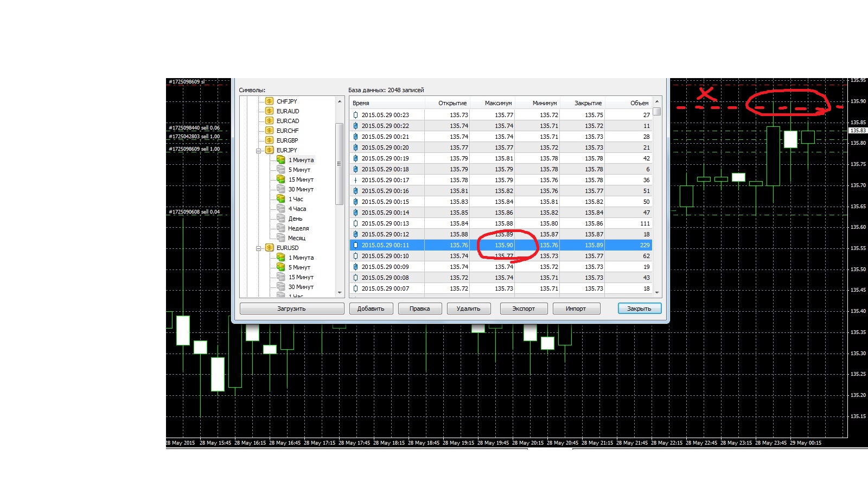The image size is (868, 488).
Task: Click the Удалить delete button
Action: click(x=469, y=309)
